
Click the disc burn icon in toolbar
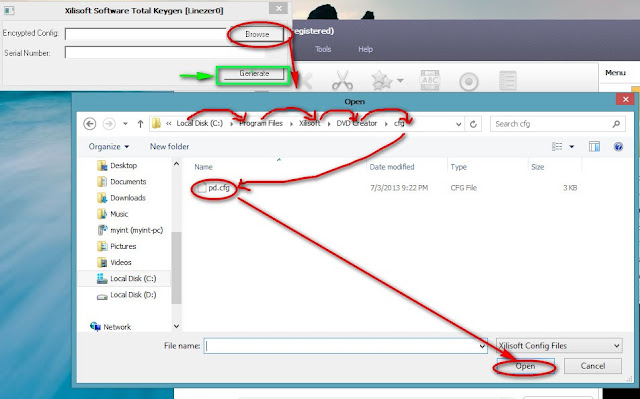click(469, 82)
